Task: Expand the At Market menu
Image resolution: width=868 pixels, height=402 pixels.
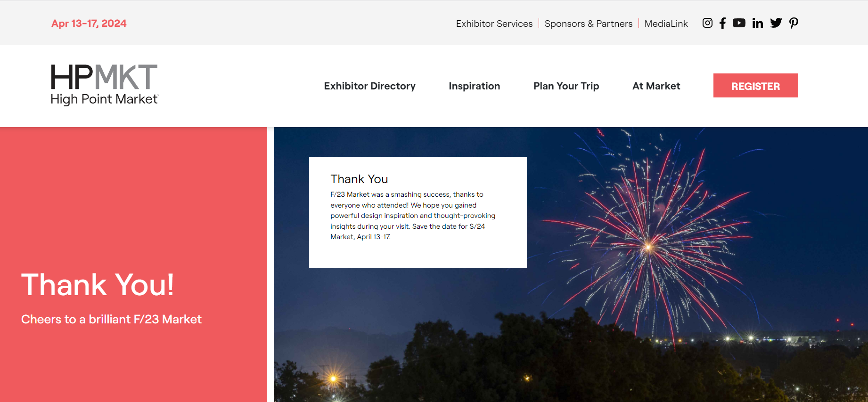Action: point(656,86)
